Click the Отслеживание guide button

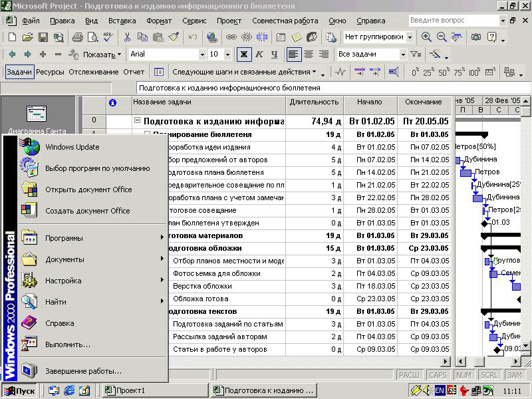coord(94,72)
